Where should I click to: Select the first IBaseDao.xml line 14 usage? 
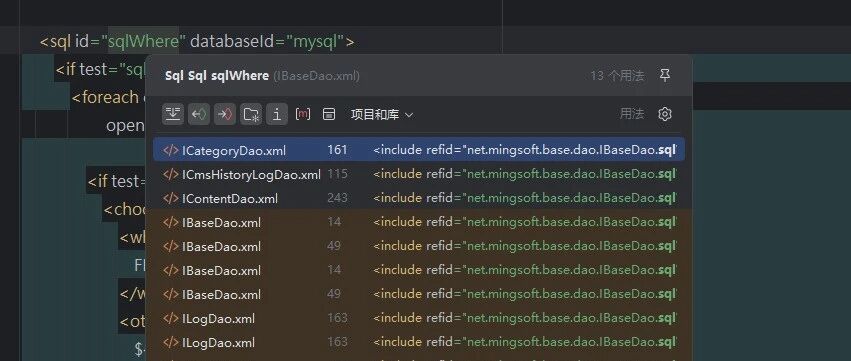pos(418,222)
